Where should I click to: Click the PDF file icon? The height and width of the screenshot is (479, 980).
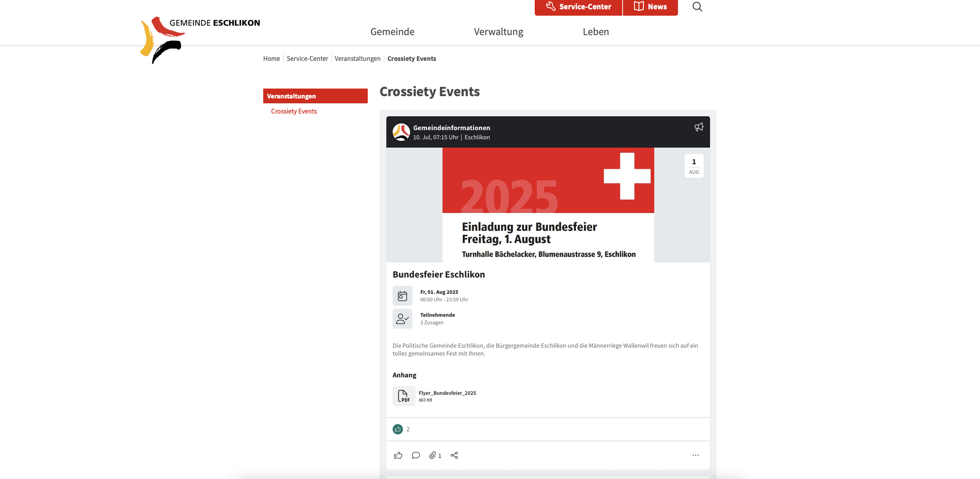(x=403, y=396)
